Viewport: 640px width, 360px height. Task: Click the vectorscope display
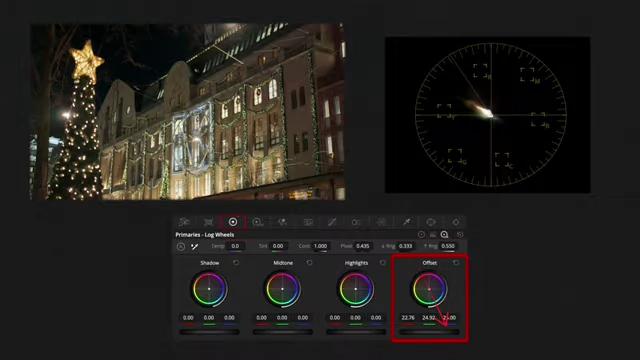click(x=488, y=115)
